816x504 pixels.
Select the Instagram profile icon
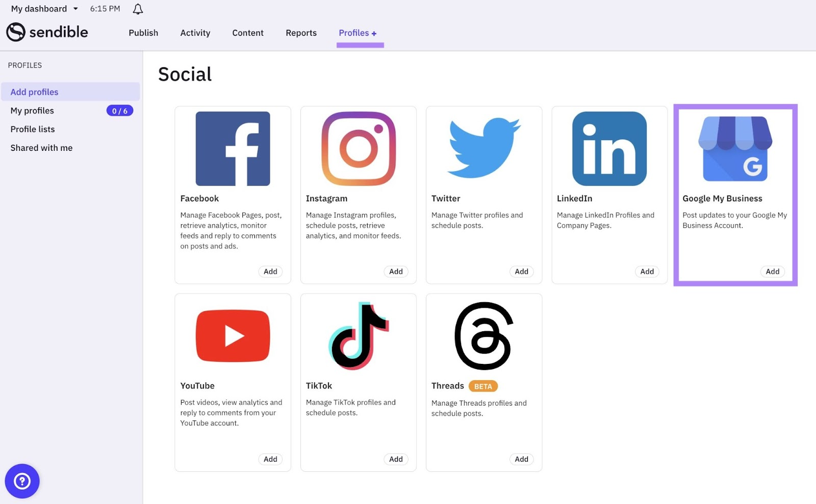(x=358, y=148)
